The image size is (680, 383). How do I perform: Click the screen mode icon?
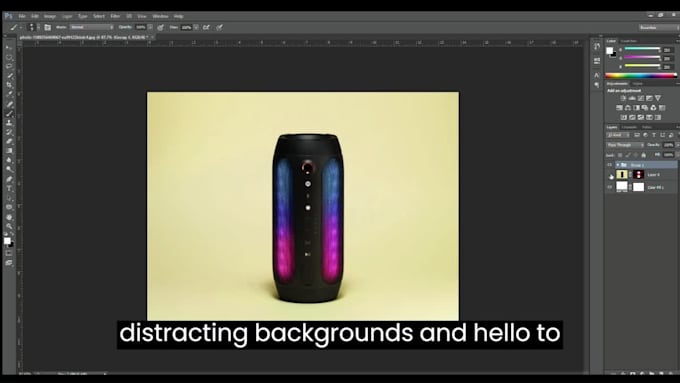pos(9,263)
